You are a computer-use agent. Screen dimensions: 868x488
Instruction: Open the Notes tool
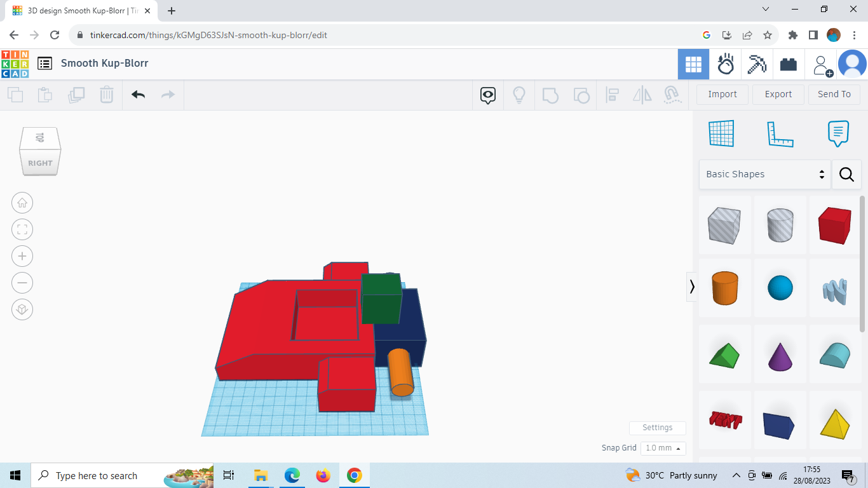[x=837, y=133]
